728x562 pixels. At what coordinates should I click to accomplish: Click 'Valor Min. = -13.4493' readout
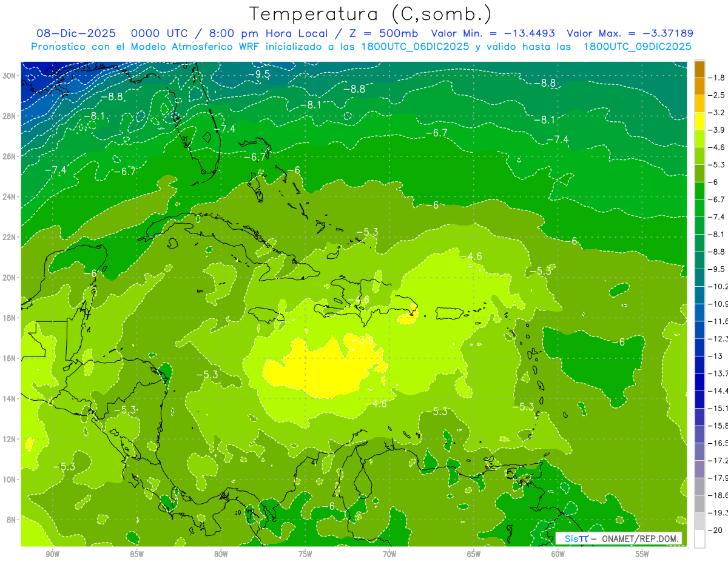[492, 33]
